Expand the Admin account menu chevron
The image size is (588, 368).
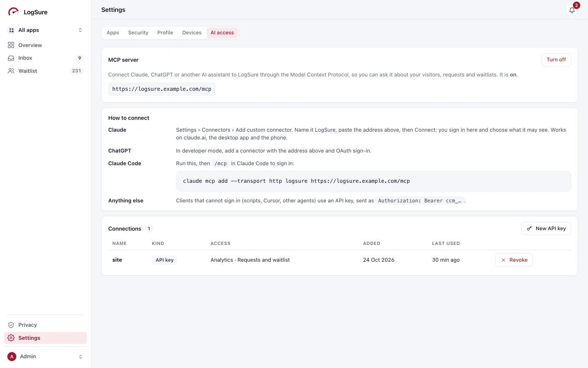coord(80,357)
